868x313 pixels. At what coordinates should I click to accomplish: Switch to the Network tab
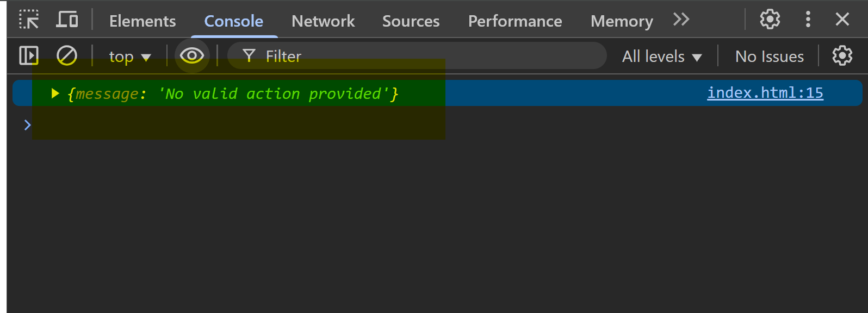point(323,21)
